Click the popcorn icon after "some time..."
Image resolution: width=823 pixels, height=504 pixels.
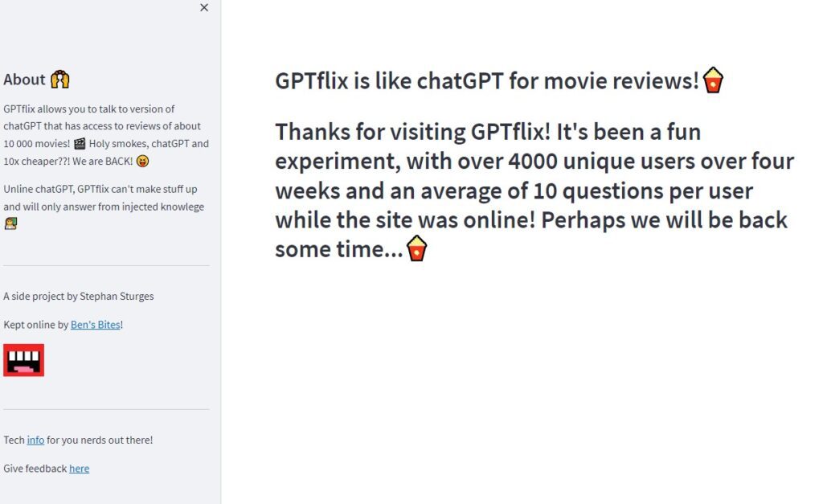coord(416,249)
